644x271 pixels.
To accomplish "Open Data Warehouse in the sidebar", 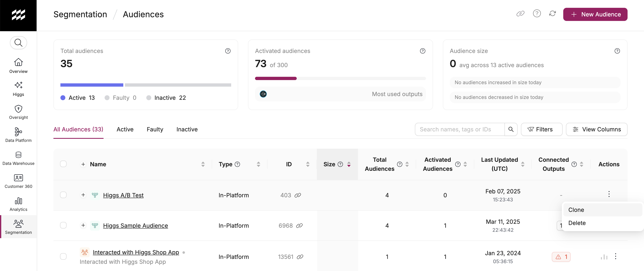I will click(18, 158).
